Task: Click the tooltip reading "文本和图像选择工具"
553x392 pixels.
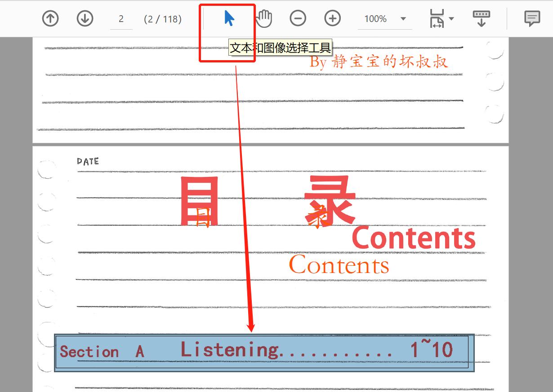Action: (x=281, y=46)
